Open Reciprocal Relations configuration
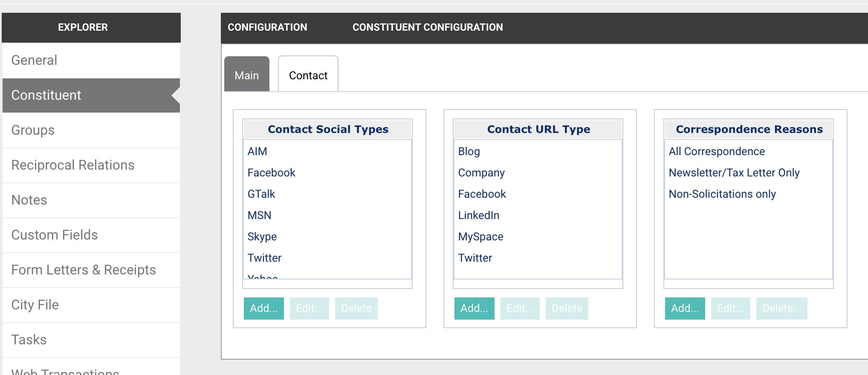 72,165
